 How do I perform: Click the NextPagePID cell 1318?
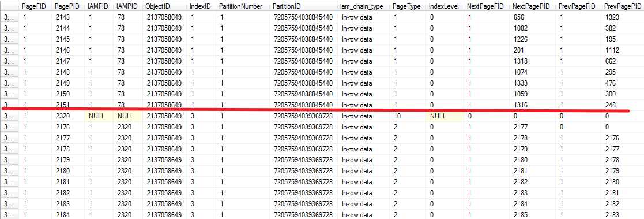(x=532, y=61)
